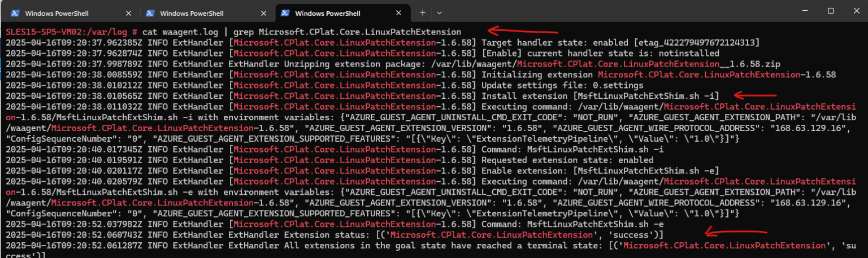Switch to the leftmost Windows PowerShell tab
The height and width of the screenshot is (258, 868).
[x=68, y=13]
